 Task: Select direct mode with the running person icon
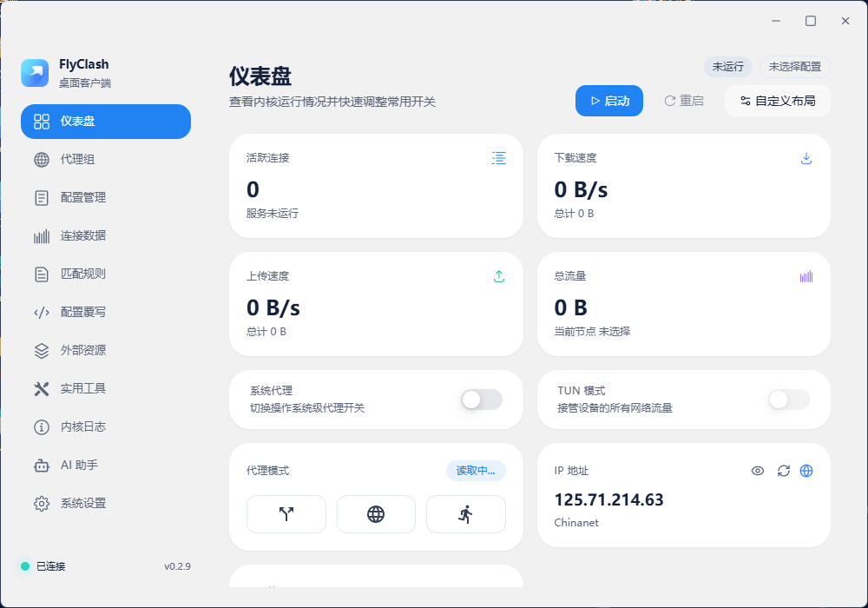[x=465, y=514]
